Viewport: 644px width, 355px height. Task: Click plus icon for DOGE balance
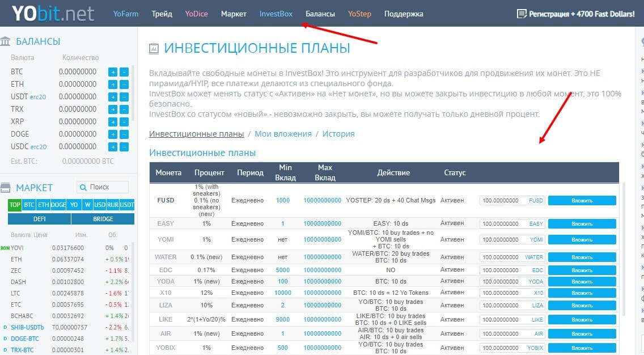[113, 134]
